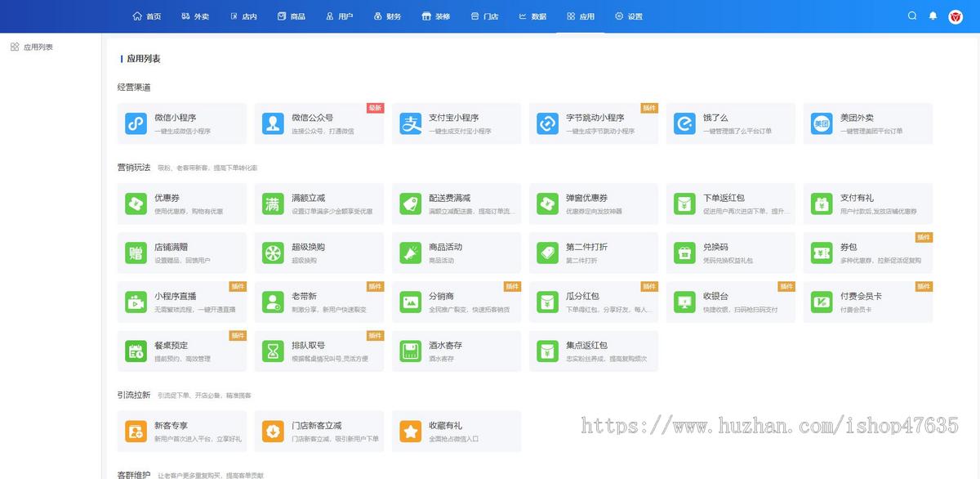This screenshot has height=479, width=980.
Task: Click the 第二件打折 icon
Action: click(x=547, y=253)
